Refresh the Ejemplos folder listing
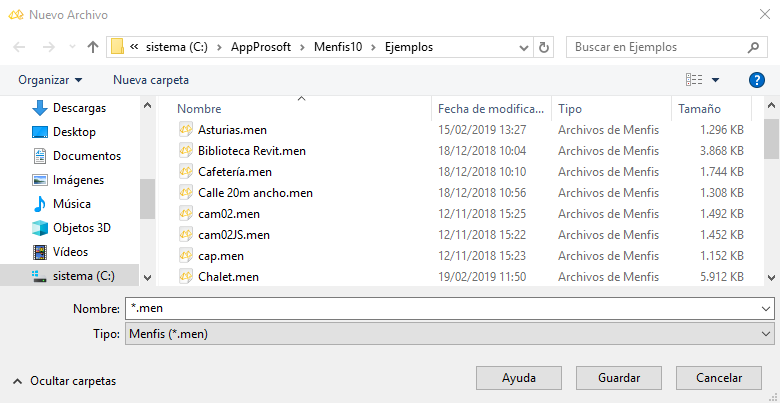This screenshot has width=780, height=403. tap(544, 47)
